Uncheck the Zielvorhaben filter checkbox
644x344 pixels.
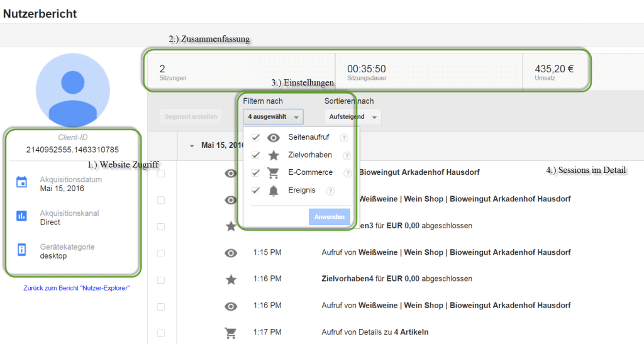click(x=255, y=155)
